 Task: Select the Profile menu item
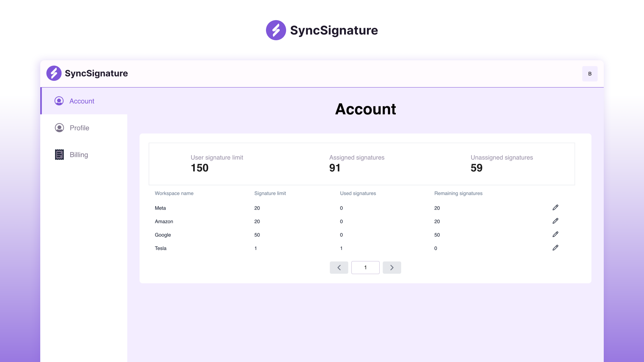click(x=79, y=128)
